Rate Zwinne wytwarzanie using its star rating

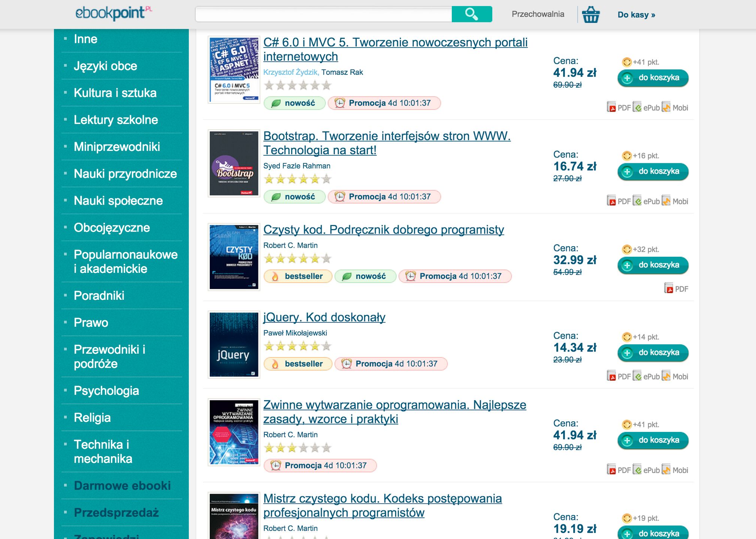297,448
